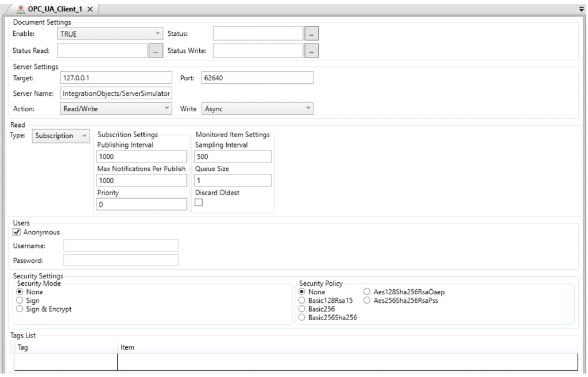Click the Port input field
The image size is (588, 377).
tap(256, 77)
